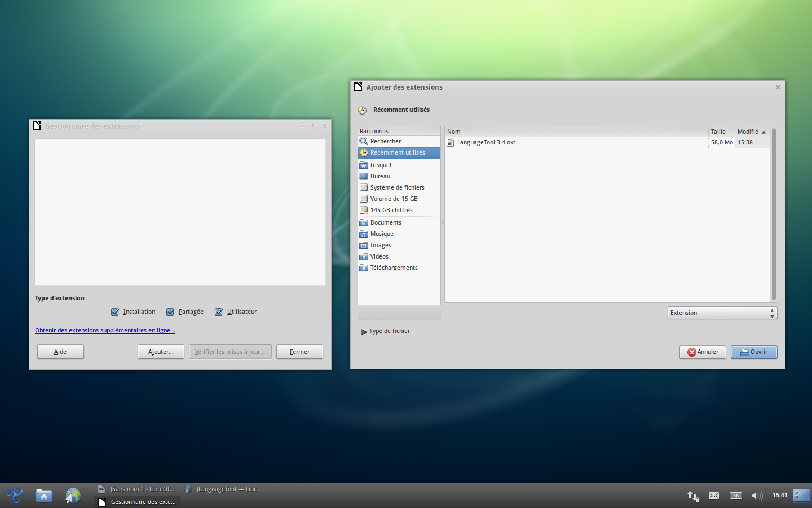Click the trisquel home folder icon

tap(364, 165)
